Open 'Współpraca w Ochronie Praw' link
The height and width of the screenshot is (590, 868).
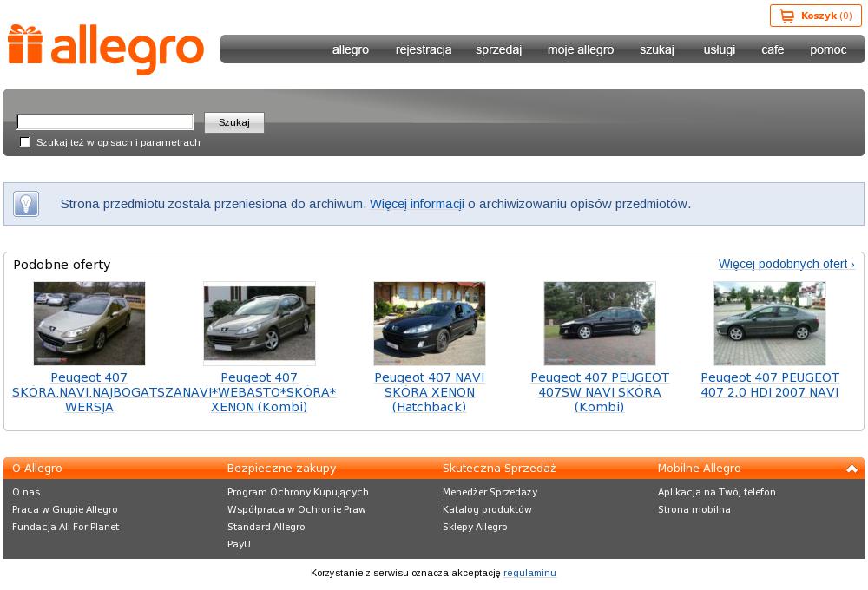coord(297,509)
